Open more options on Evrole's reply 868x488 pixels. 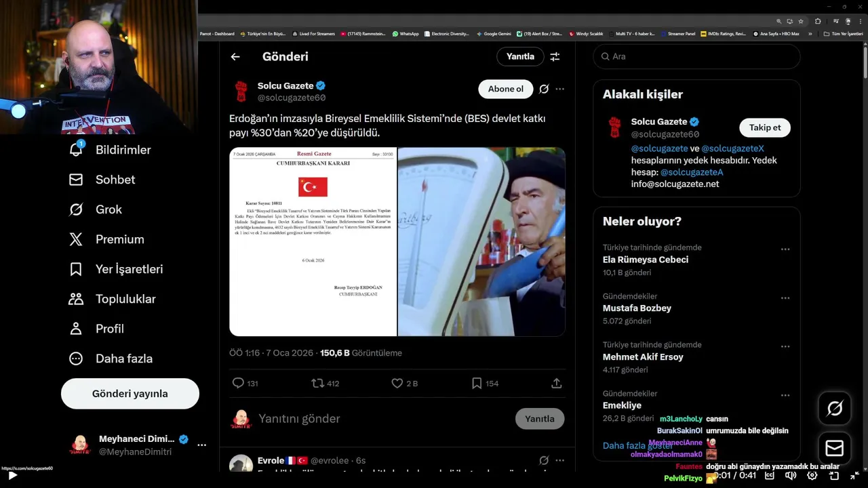559,460
